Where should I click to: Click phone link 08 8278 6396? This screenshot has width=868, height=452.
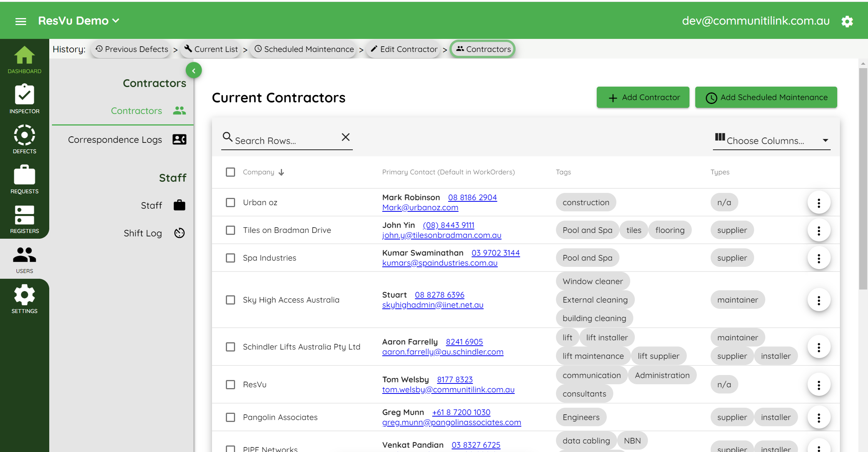coord(439,295)
